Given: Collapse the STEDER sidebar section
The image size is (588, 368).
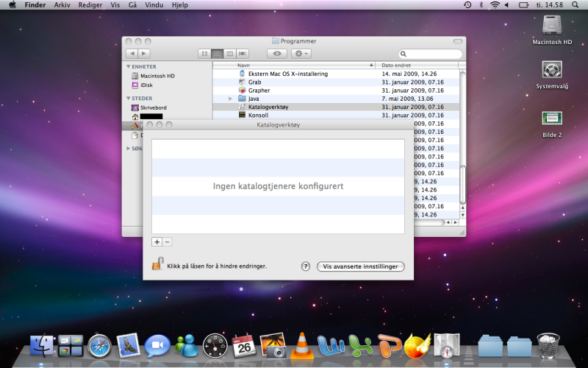Looking at the screenshot, I should (x=128, y=99).
